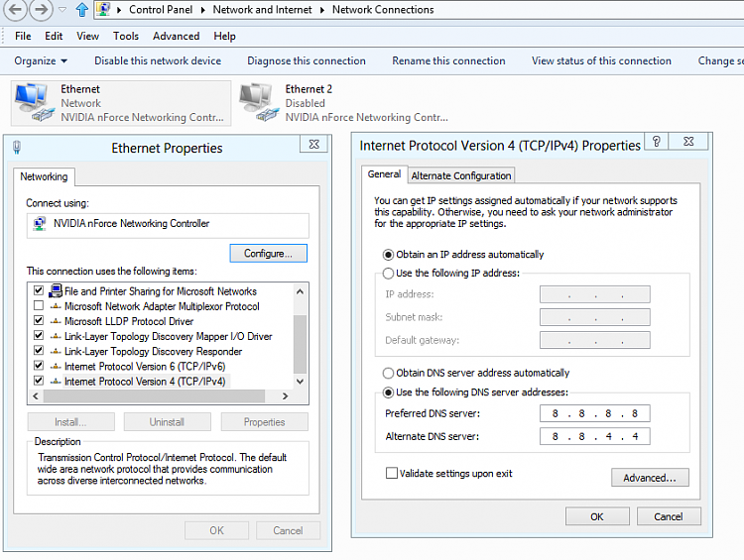The width and height of the screenshot is (744, 560).
Task: Check Validate settings upon exit
Action: (392, 473)
